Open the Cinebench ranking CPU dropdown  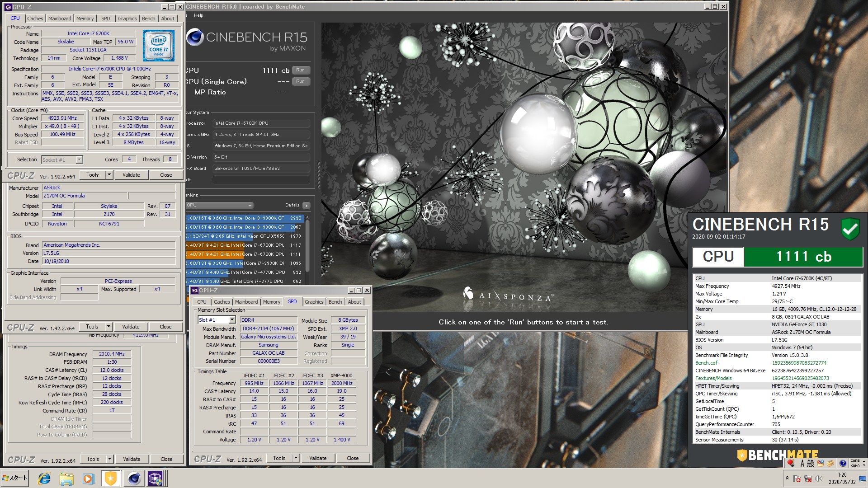219,205
